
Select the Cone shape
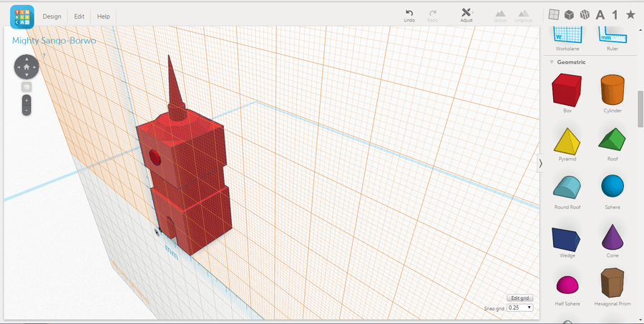click(612, 237)
